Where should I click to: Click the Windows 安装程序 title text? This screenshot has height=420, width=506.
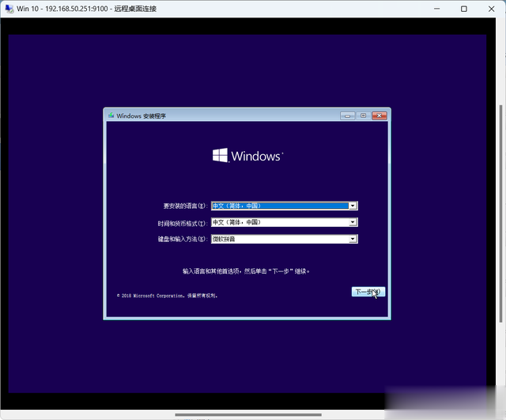pos(141,116)
